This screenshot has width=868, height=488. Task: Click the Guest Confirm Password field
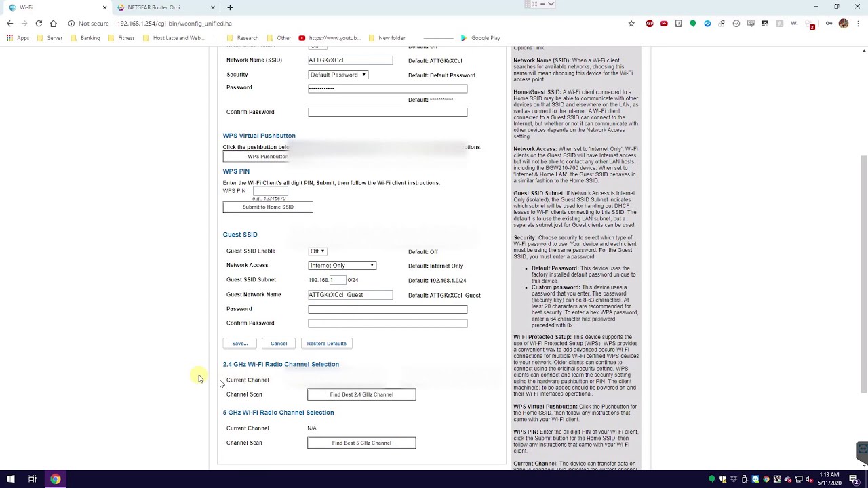[x=387, y=323]
